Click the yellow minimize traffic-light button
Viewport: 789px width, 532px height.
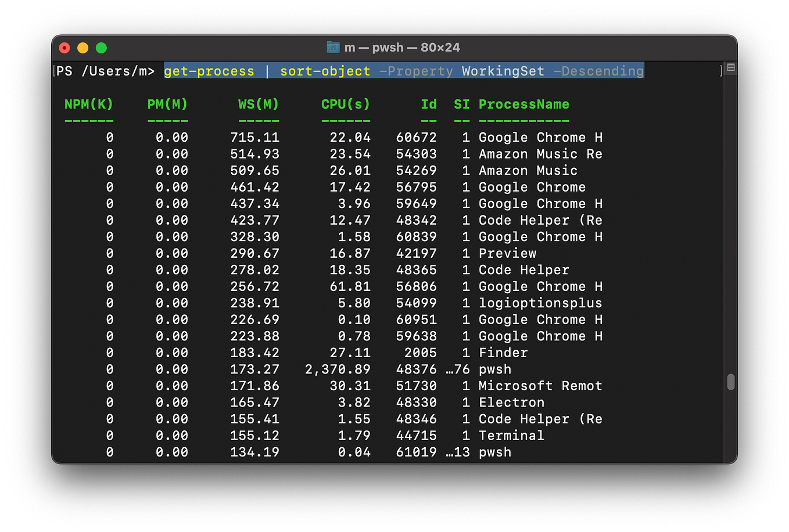click(83, 48)
